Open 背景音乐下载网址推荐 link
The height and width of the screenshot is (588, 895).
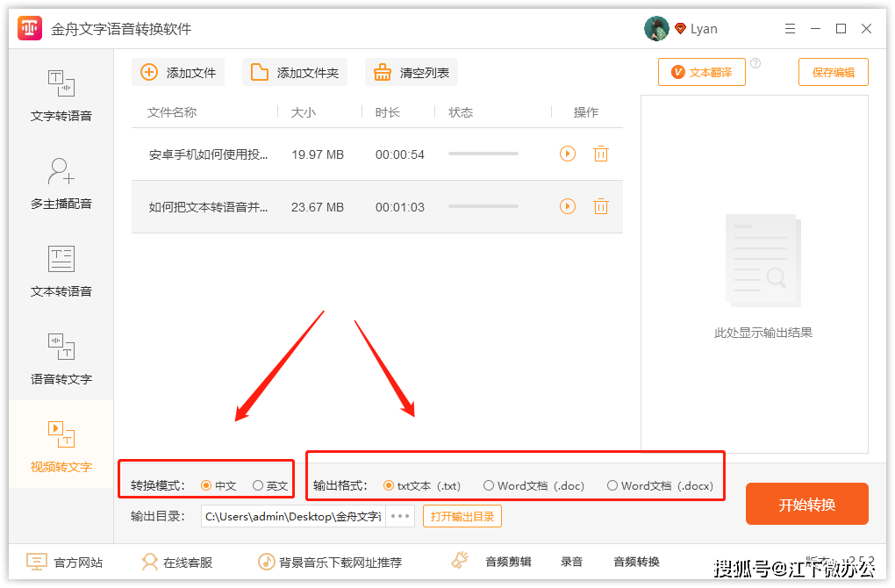(x=330, y=563)
